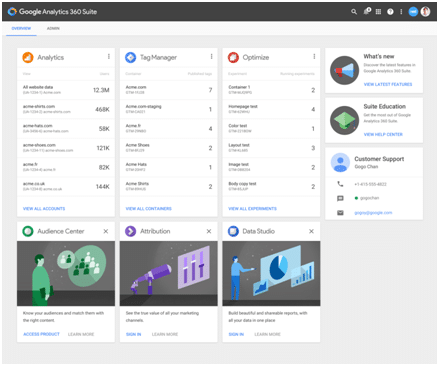Viewport: 439px width, 366px height.
Task: Click the What's new megaphone icon
Action: (x=344, y=70)
